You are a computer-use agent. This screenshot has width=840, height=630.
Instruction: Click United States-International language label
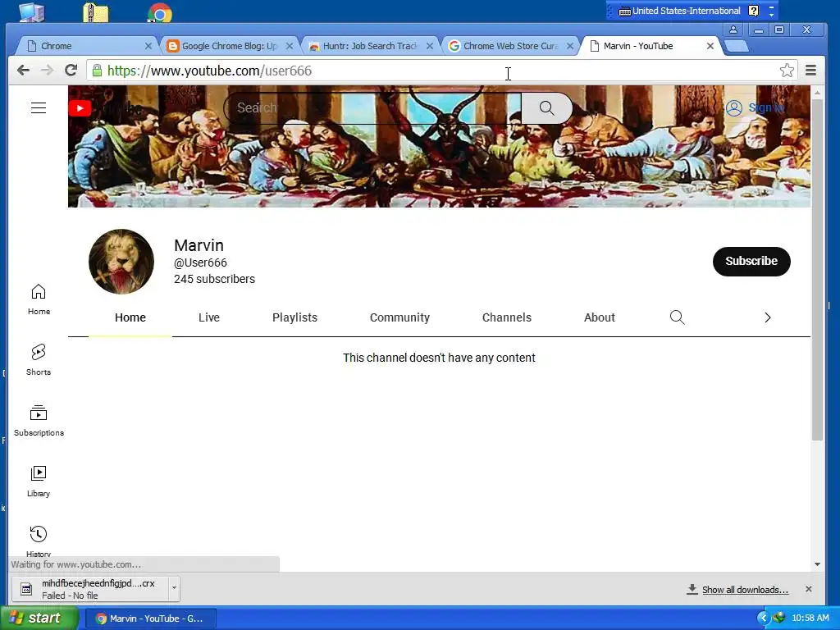click(x=687, y=11)
